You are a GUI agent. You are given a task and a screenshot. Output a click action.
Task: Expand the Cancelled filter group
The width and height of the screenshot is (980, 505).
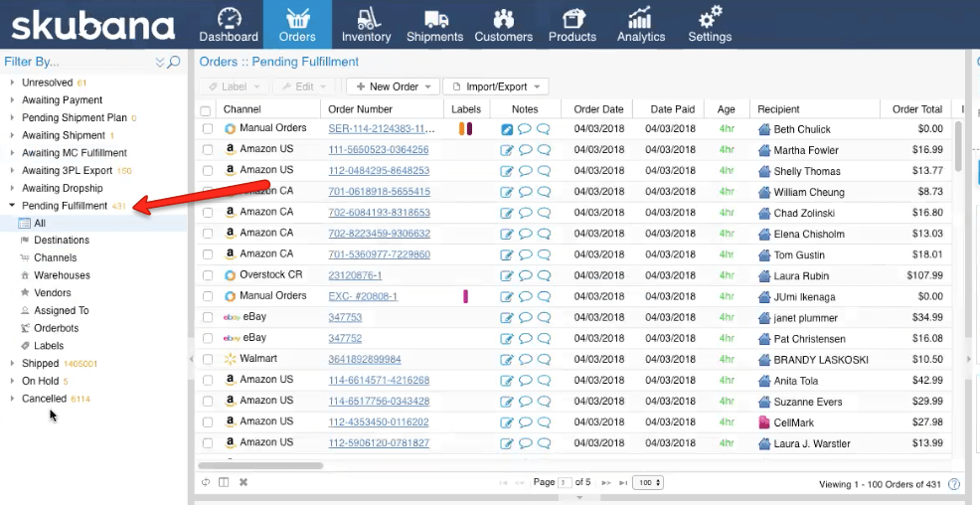click(x=12, y=398)
